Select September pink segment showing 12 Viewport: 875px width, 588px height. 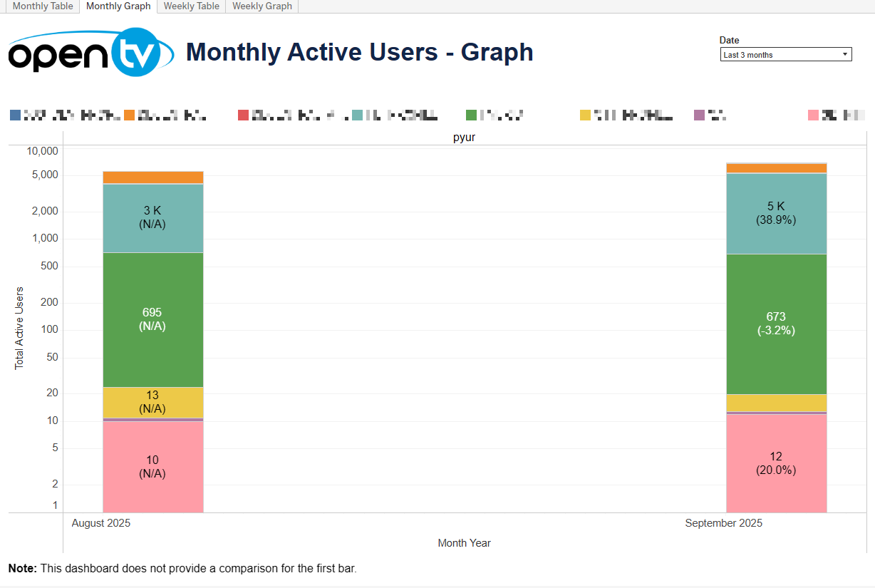(x=776, y=463)
